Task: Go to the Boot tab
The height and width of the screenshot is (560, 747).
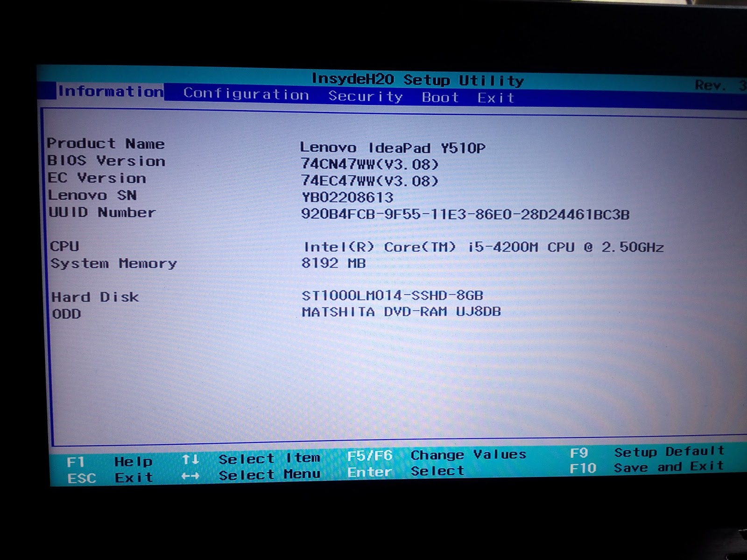Action: 440,97
